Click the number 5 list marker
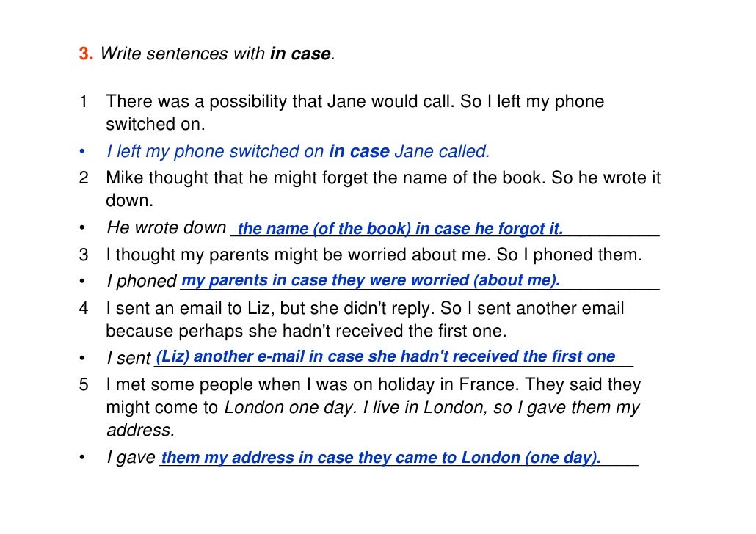Screen dimensions: 756x534 click(x=84, y=384)
